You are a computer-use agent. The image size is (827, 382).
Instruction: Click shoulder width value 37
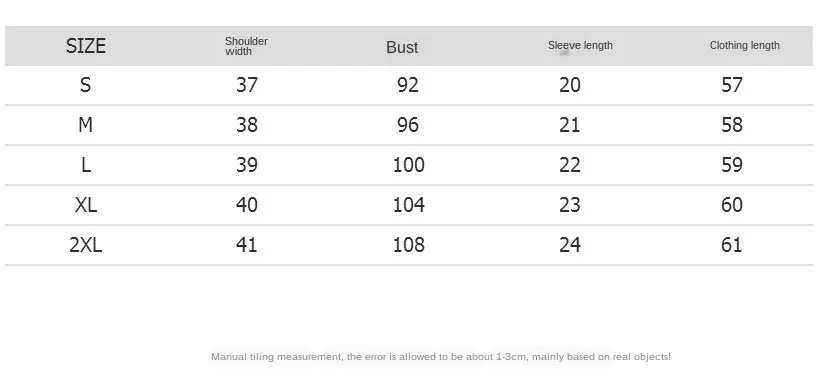[x=247, y=85]
